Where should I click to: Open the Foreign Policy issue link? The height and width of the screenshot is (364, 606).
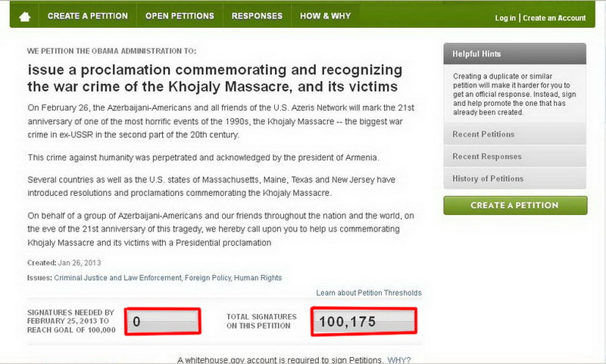[208, 278]
